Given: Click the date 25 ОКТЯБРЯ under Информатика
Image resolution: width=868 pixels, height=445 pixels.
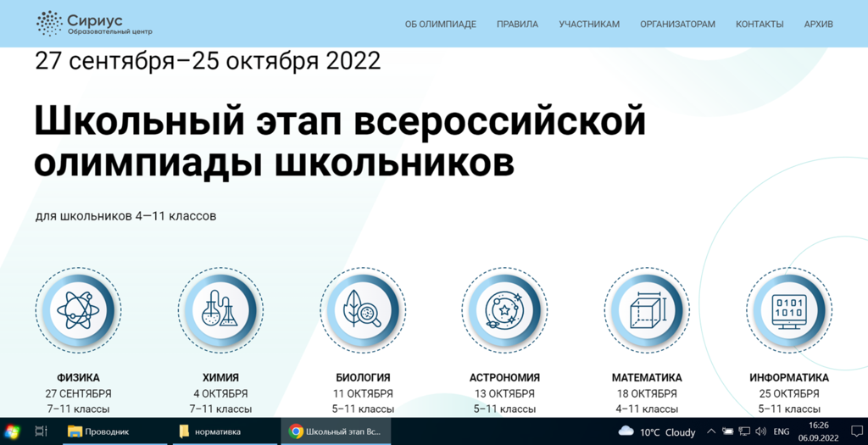Looking at the screenshot, I should coord(789,393).
